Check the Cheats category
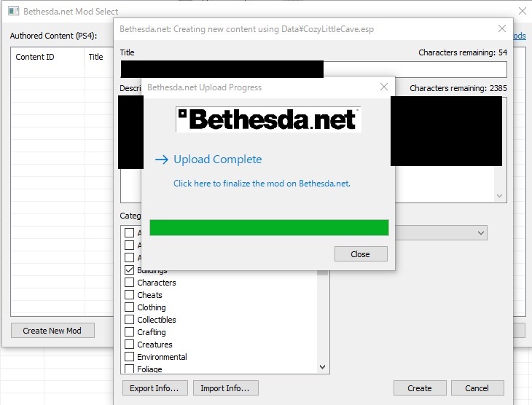The width and height of the screenshot is (532, 405). tap(129, 295)
